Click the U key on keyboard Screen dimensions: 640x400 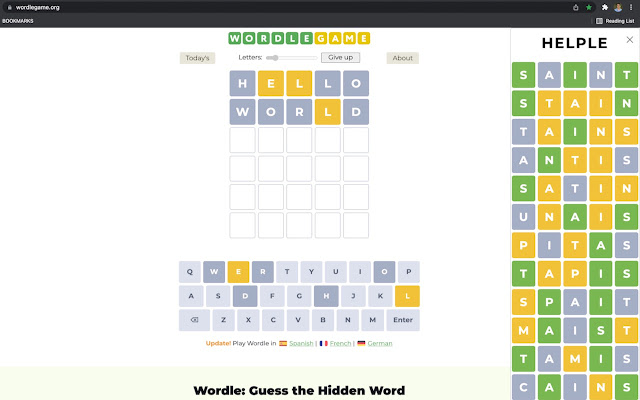[336, 272]
